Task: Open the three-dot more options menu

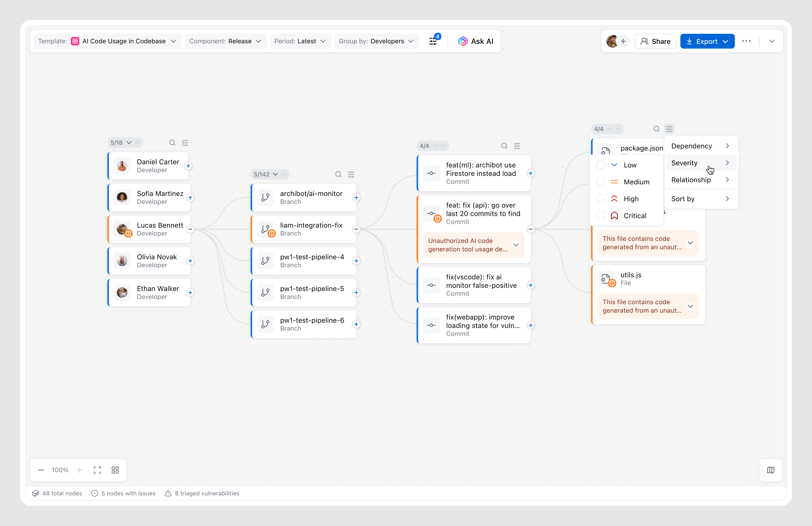Action: pos(746,41)
